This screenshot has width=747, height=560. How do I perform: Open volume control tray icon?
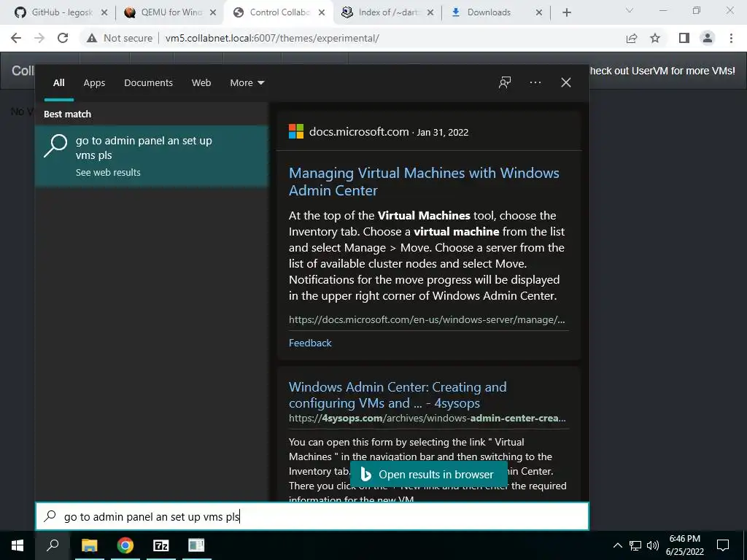653,545
